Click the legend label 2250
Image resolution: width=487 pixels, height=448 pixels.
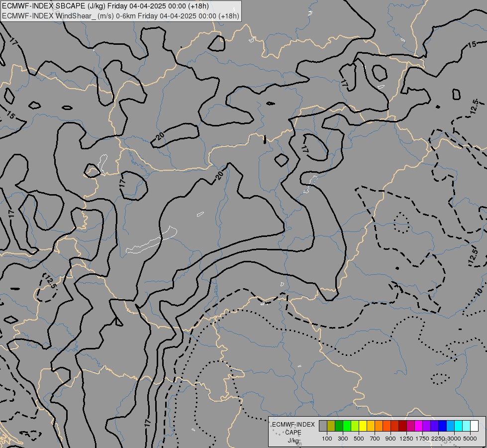[x=438, y=439]
